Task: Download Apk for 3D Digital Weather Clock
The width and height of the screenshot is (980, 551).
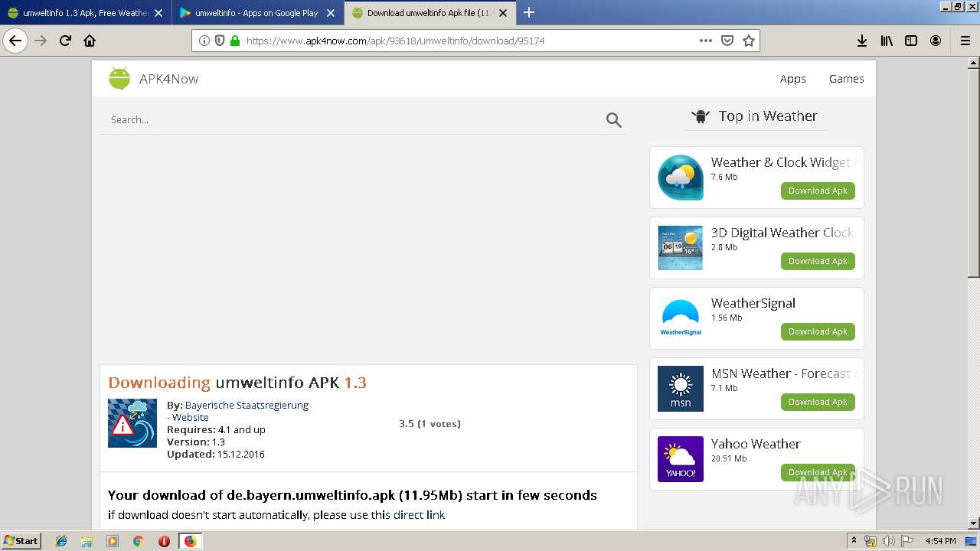Action: [x=818, y=261]
